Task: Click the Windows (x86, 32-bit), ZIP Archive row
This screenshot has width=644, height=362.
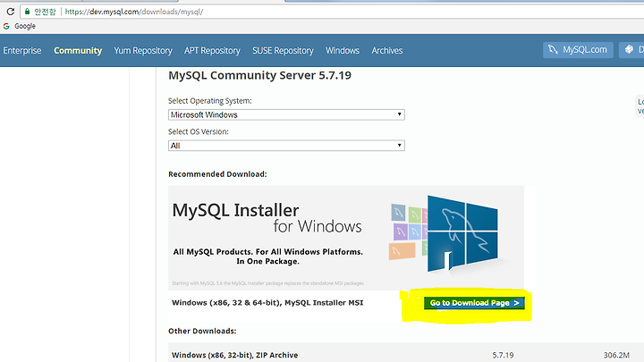Action: pos(406,355)
